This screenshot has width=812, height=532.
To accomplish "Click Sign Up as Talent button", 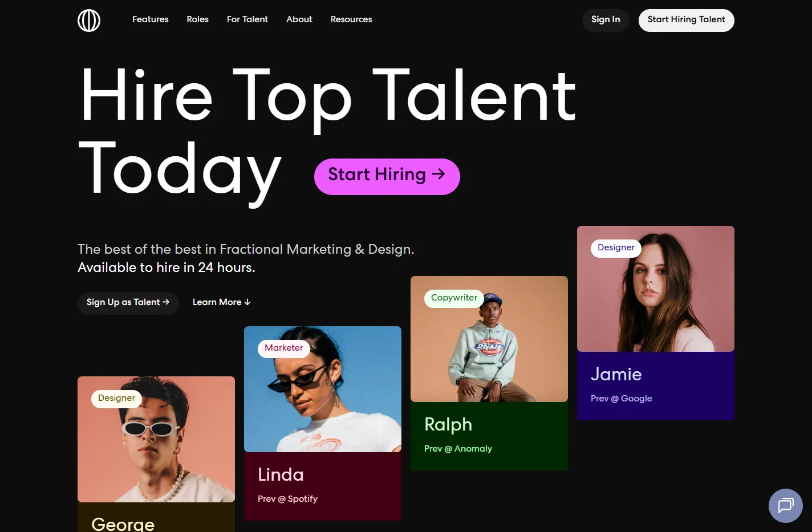I will click(x=128, y=303).
